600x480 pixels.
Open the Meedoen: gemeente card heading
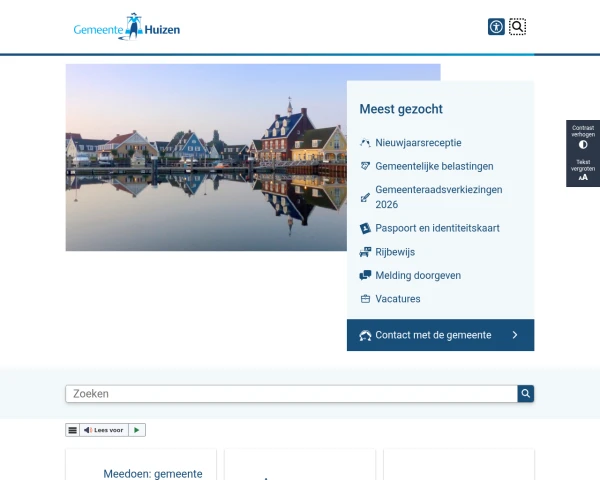[x=153, y=474]
